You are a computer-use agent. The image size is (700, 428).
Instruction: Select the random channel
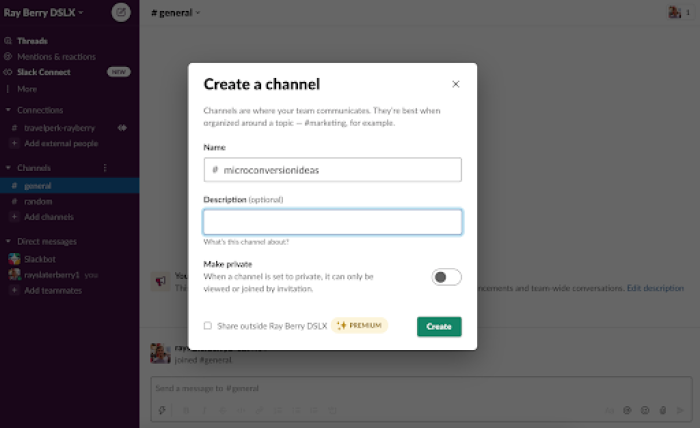[x=38, y=202]
